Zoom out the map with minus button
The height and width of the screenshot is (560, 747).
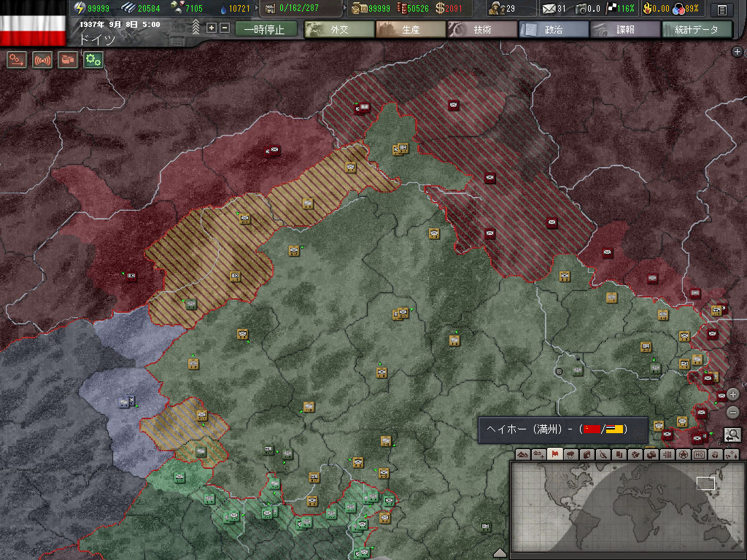(733, 412)
